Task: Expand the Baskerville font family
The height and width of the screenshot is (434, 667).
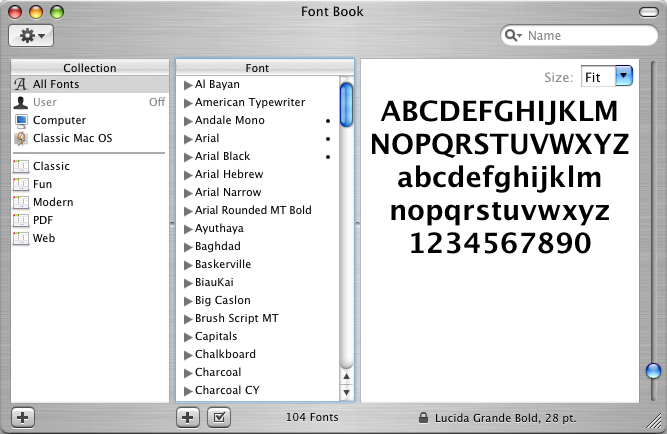Action: 188,265
